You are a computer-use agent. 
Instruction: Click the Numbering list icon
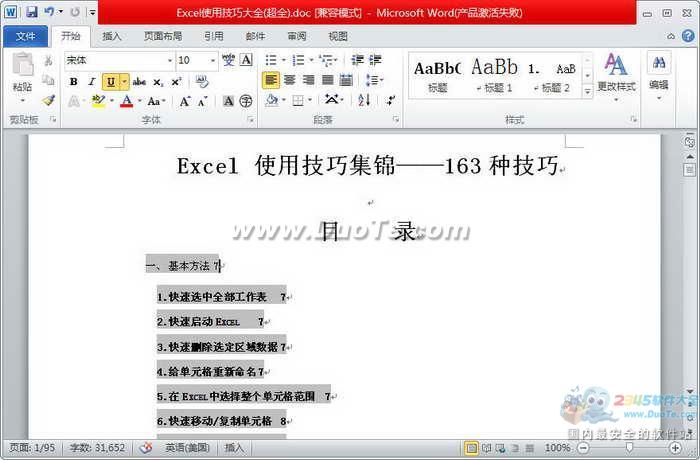pos(298,60)
